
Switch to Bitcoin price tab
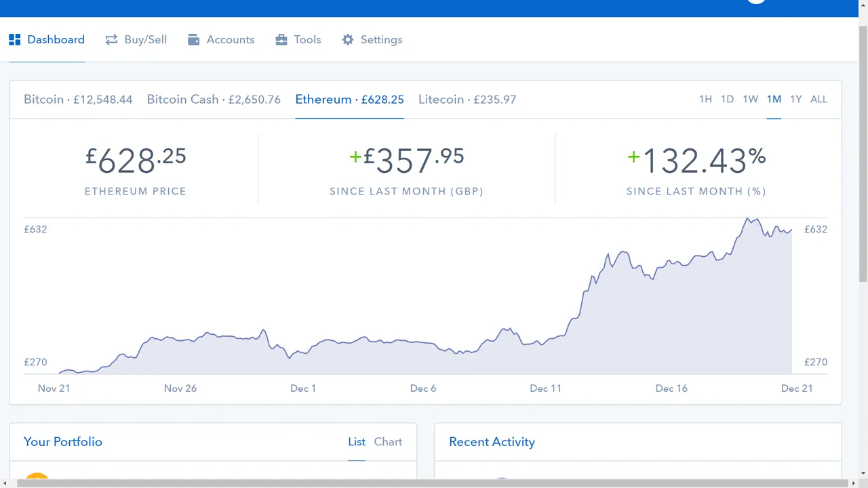click(x=78, y=100)
